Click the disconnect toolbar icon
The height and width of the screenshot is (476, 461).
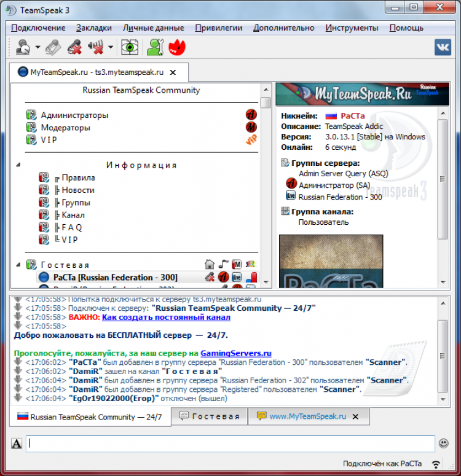(x=53, y=47)
